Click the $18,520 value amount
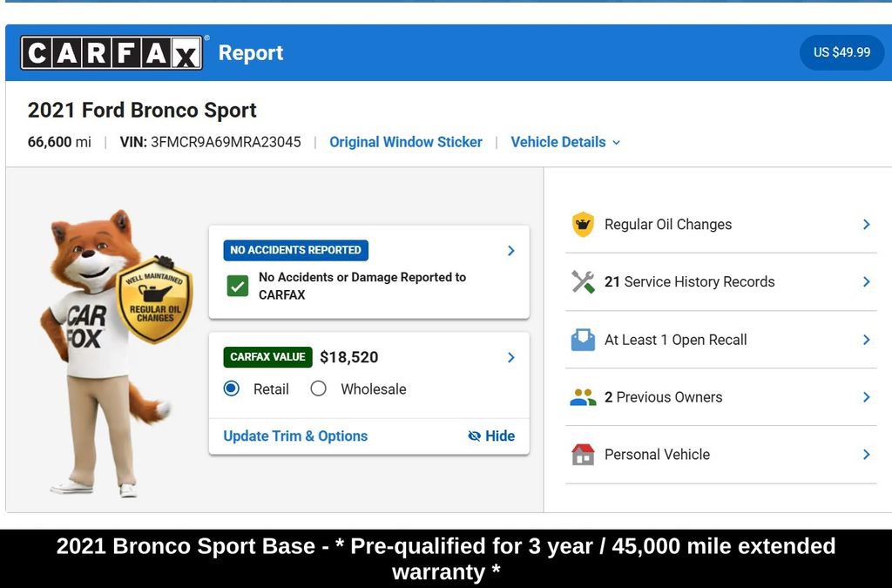The image size is (892, 588). [348, 357]
